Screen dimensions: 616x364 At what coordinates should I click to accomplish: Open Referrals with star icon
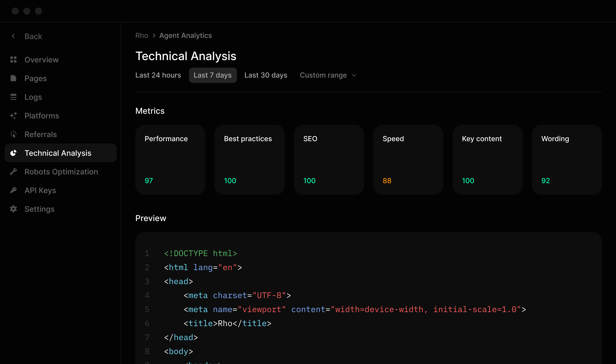click(40, 134)
